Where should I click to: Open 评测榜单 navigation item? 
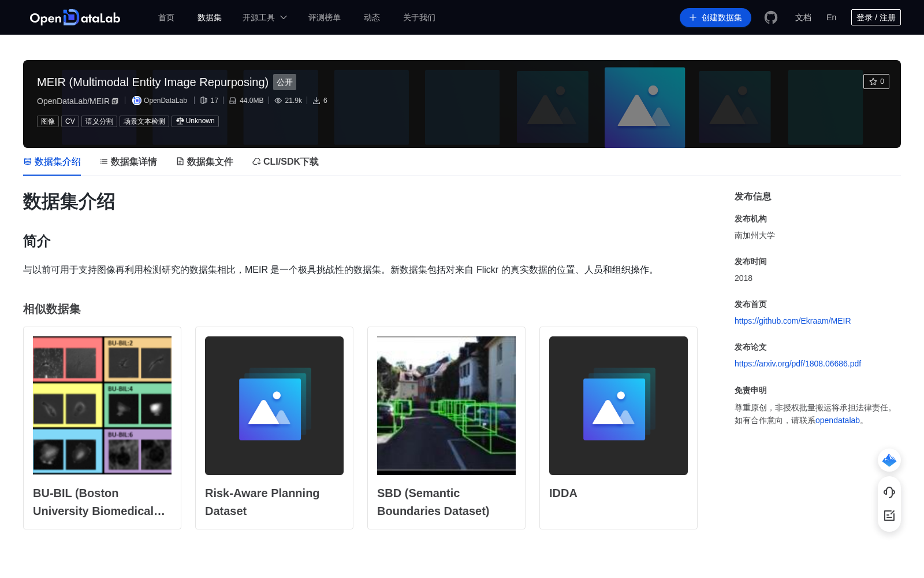pyautogui.click(x=325, y=17)
